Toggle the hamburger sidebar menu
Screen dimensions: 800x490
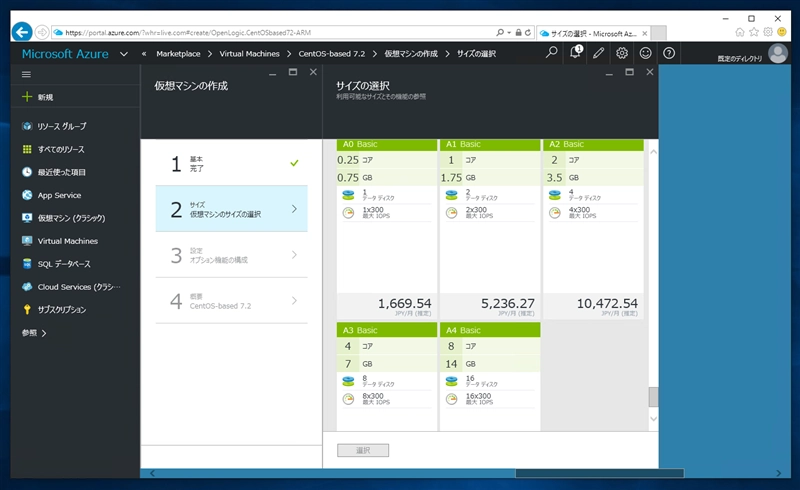coord(27,75)
